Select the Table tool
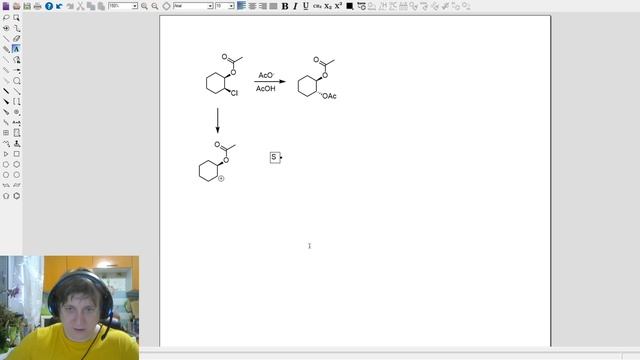This screenshot has width=640, height=360. 6,133
